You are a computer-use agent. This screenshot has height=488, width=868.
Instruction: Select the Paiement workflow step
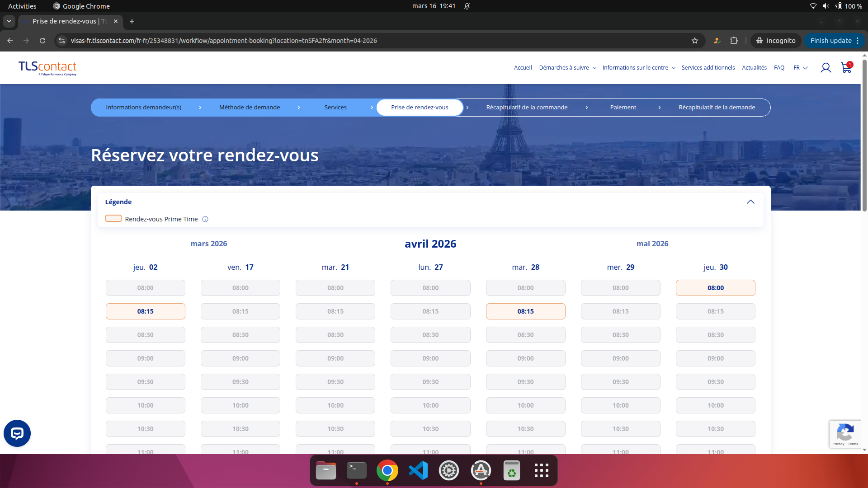[x=623, y=108]
